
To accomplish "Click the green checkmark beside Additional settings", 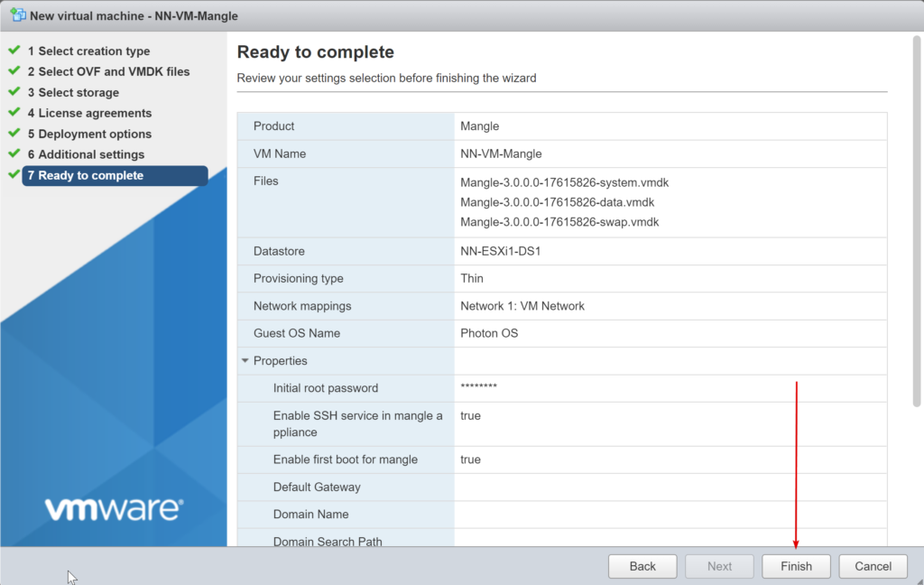I will (14, 153).
